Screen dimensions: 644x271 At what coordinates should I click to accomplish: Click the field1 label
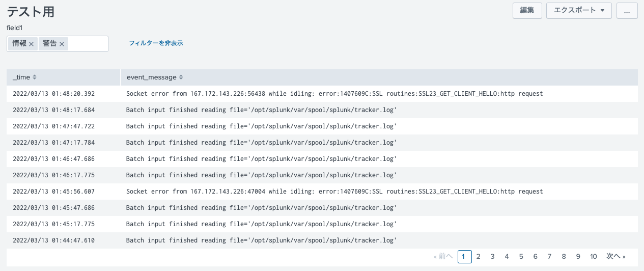pyautogui.click(x=15, y=28)
